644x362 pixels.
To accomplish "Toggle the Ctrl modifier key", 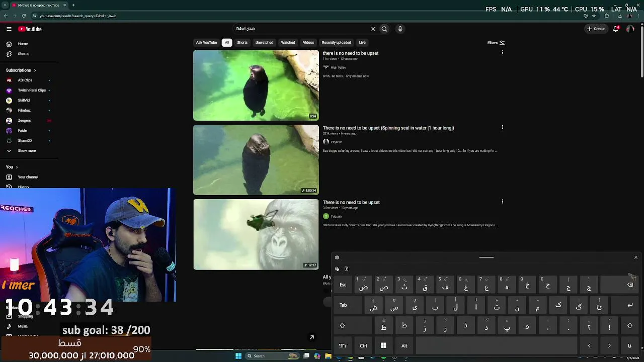I will click(363, 345).
